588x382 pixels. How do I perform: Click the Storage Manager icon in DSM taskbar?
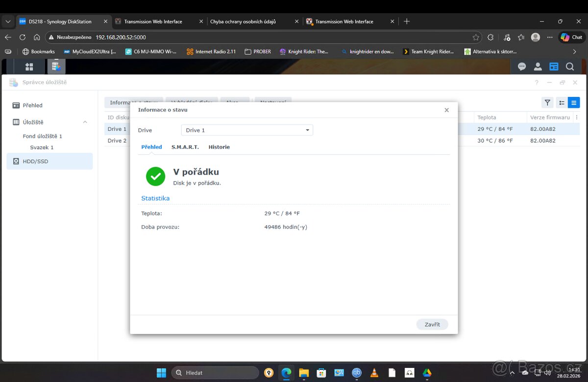(x=56, y=66)
